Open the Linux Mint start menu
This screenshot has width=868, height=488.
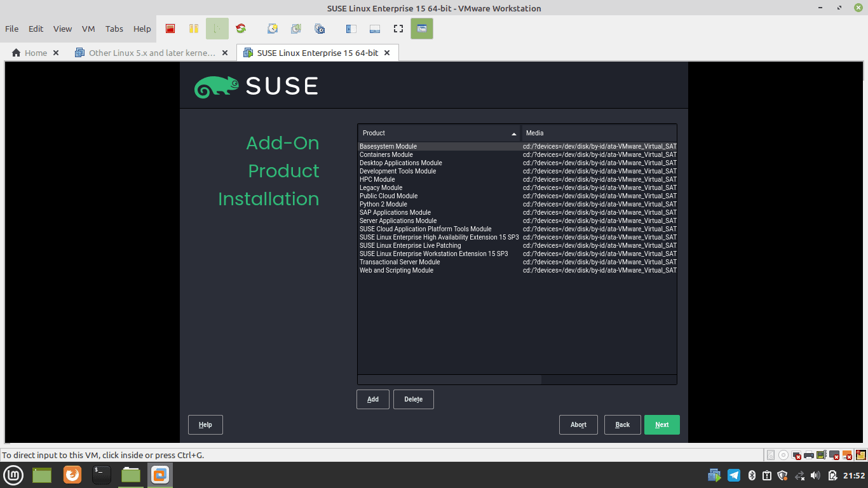coord(13,475)
